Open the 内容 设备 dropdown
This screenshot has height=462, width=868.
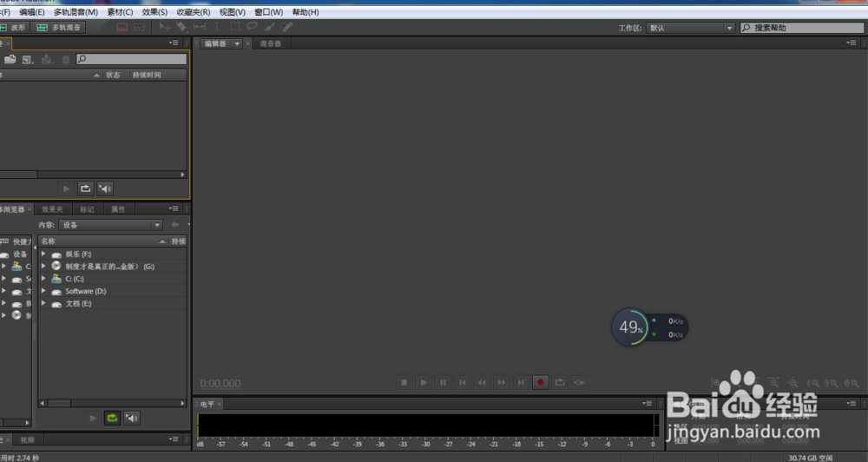click(111, 225)
